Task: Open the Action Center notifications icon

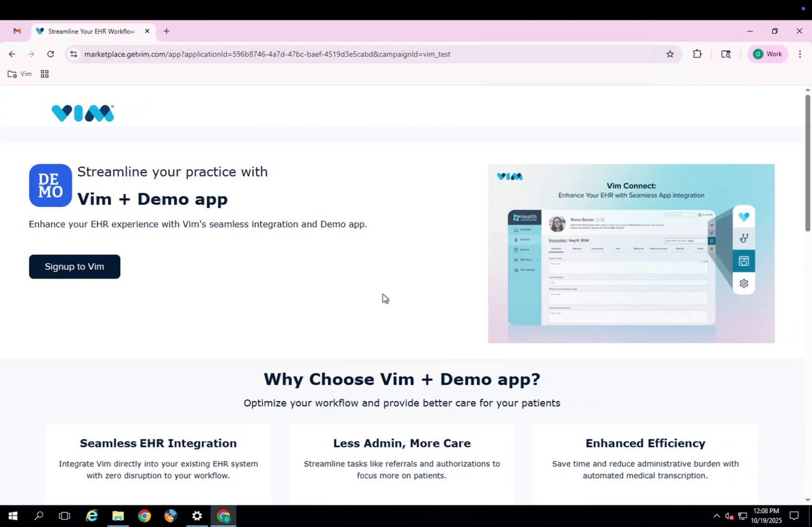Action: tap(794, 516)
